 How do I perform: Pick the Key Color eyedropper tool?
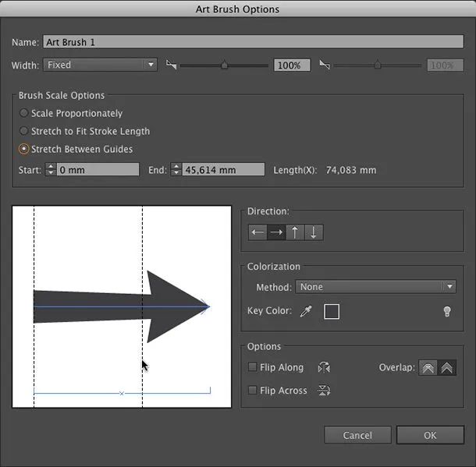click(x=306, y=311)
